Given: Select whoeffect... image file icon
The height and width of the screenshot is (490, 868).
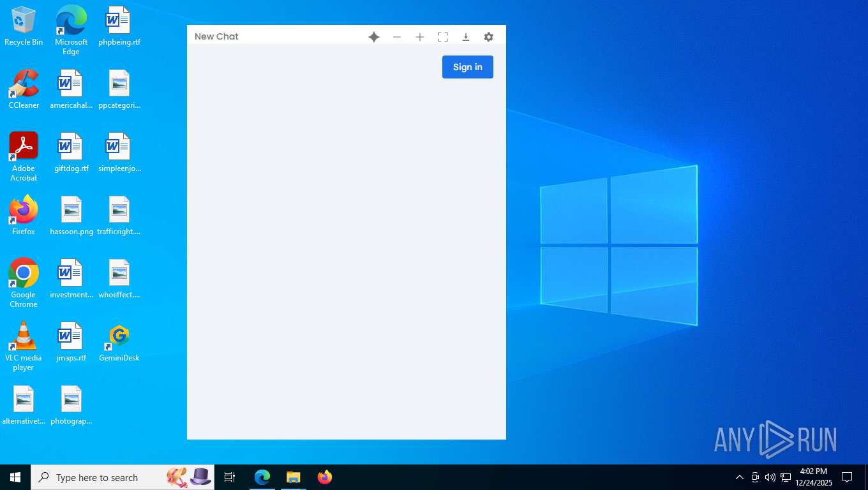Looking at the screenshot, I should pyautogui.click(x=119, y=279).
